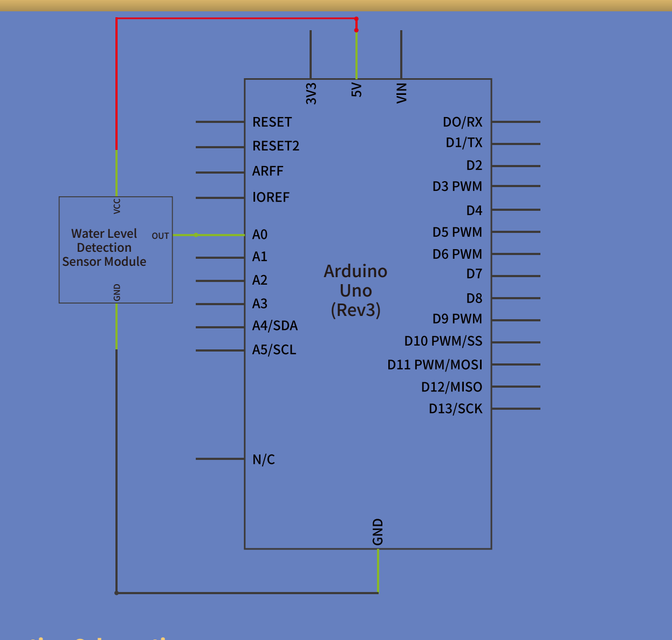Image resolution: width=672 pixels, height=640 pixels.
Task: Click the sensor VCC pin label
Action: pyautogui.click(x=117, y=207)
